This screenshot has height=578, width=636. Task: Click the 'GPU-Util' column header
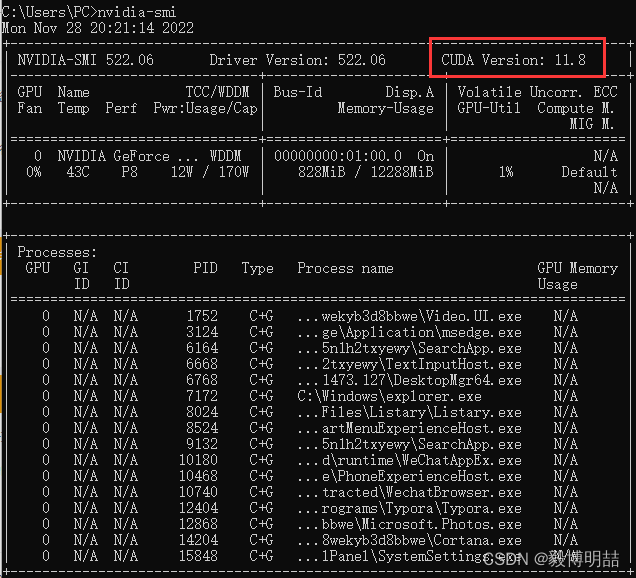pos(489,108)
